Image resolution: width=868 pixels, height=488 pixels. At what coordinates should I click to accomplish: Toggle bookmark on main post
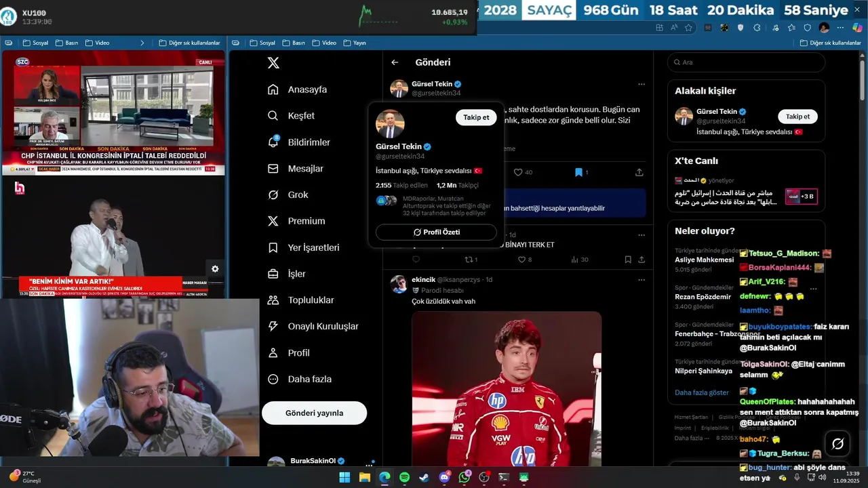(582, 172)
